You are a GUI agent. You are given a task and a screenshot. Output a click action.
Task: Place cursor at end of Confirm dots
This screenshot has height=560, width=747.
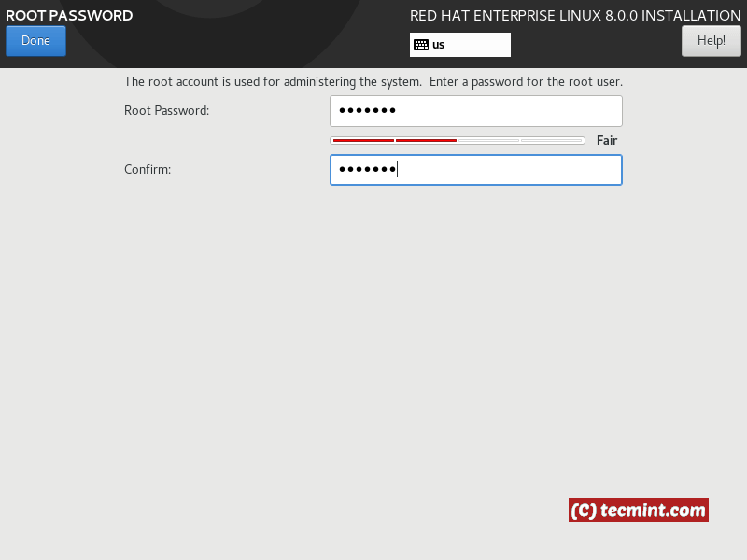tap(398, 170)
